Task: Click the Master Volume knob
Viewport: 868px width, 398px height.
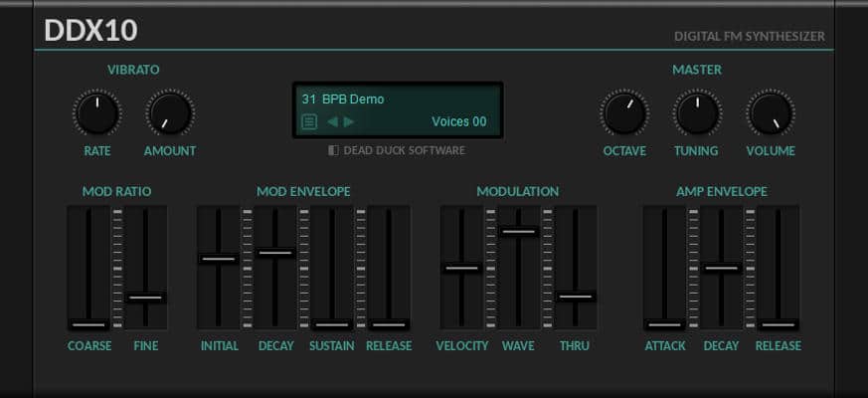Action: point(770,113)
